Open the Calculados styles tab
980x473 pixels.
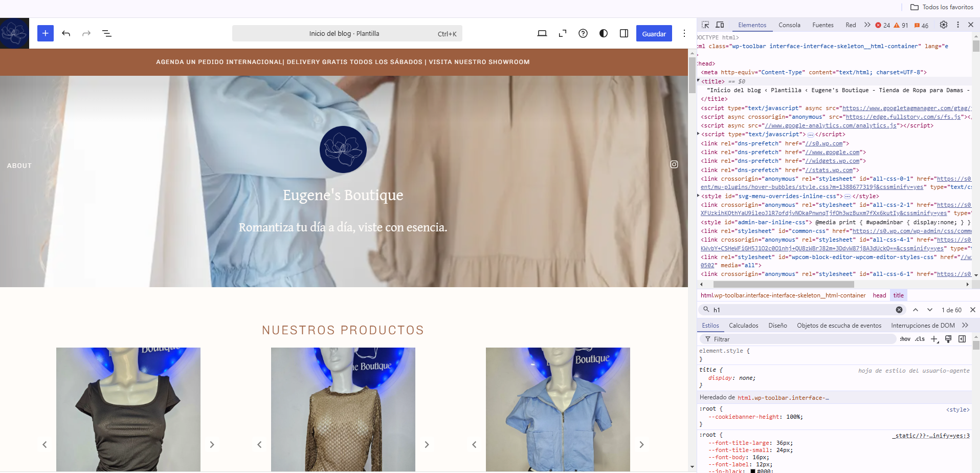744,326
